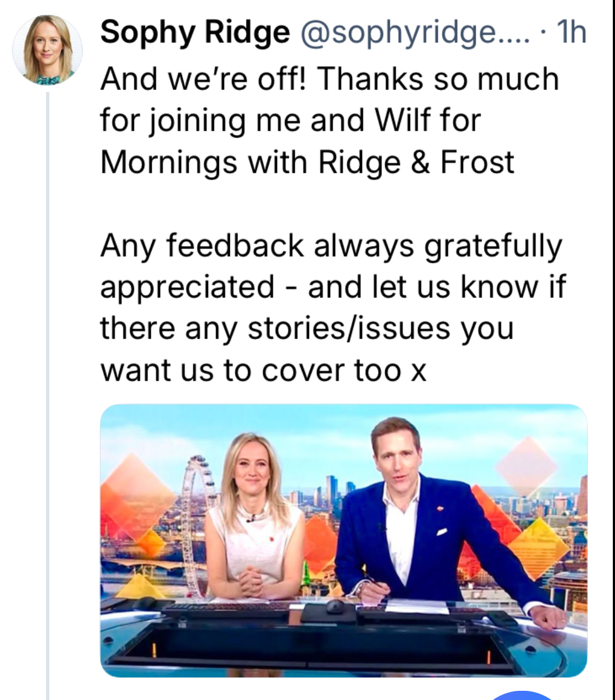Tap the blonde woman presenter in photo
The width and height of the screenshot is (615, 700).
(x=255, y=520)
